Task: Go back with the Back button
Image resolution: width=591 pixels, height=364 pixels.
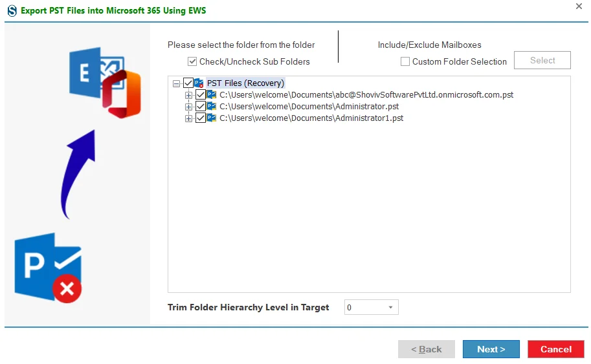Action: pos(427,349)
